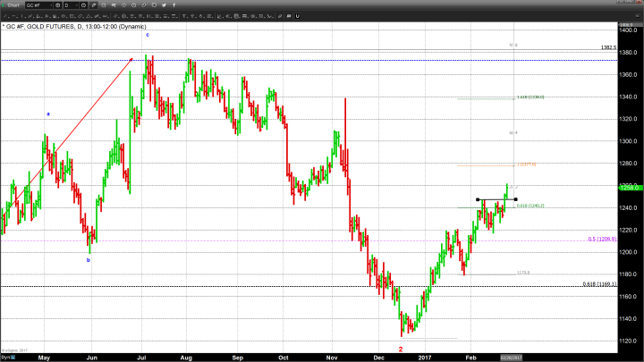The width and height of the screenshot is (644, 362).
Task: Expand the rectangle tool options arrow
Action: click(x=75, y=17)
